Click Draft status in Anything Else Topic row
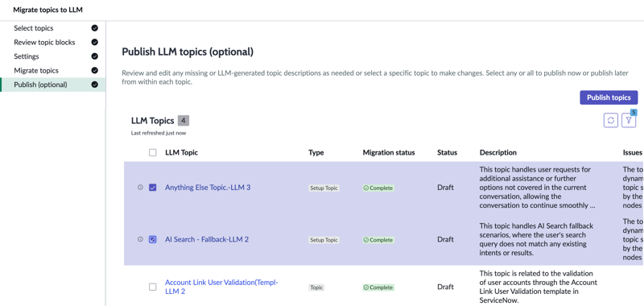Viewport: 644px width, 306px height. [446, 188]
